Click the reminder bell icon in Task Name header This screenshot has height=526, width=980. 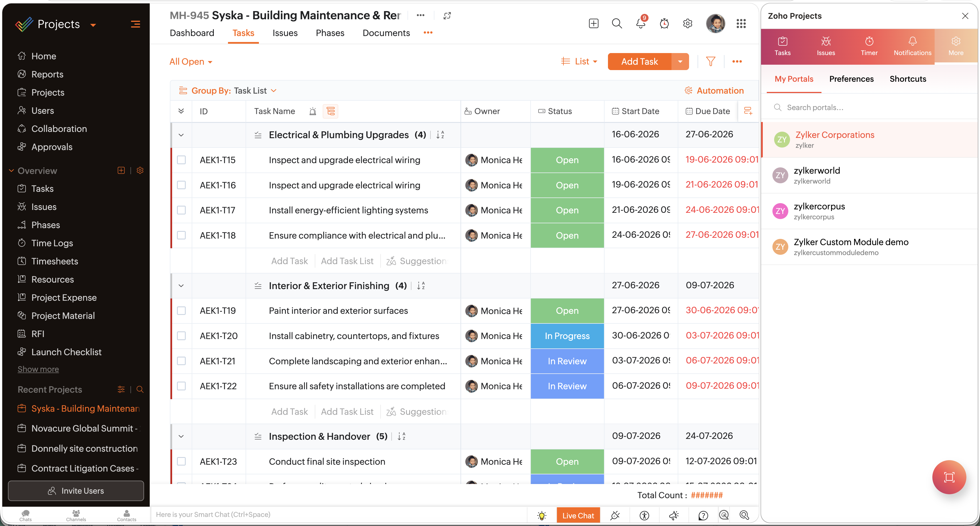click(313, 111)
